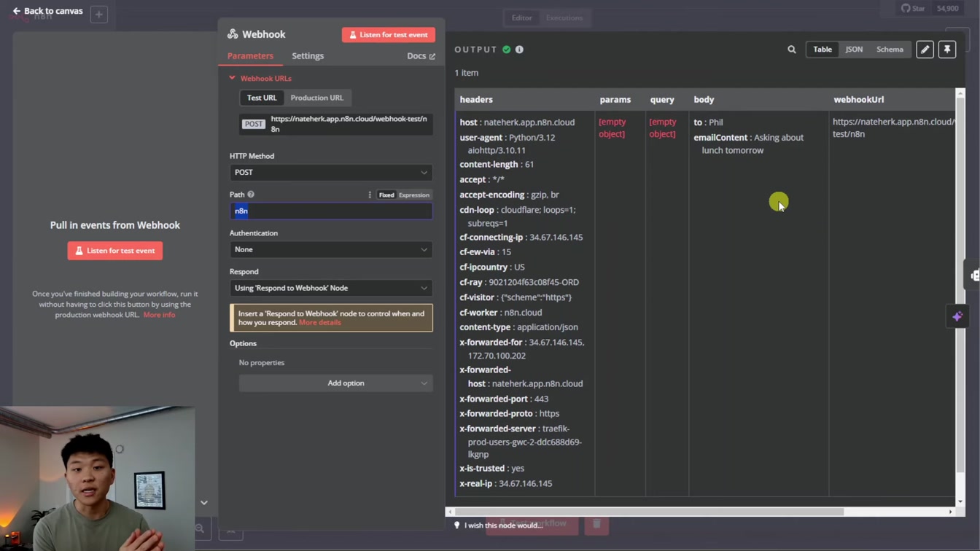This screenshot has height=551, width=980.
Task: Switch to the Editor tab
Action: pos(521,17)
